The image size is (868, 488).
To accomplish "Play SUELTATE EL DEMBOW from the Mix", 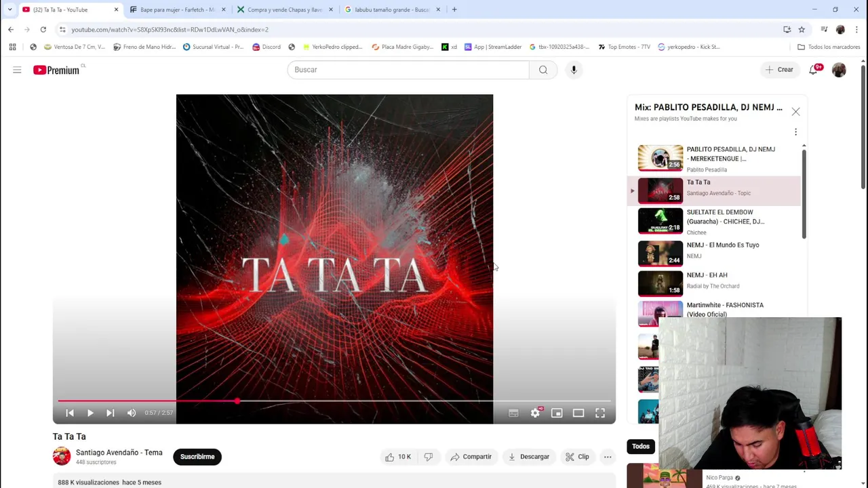I will (x=714, y=222).
